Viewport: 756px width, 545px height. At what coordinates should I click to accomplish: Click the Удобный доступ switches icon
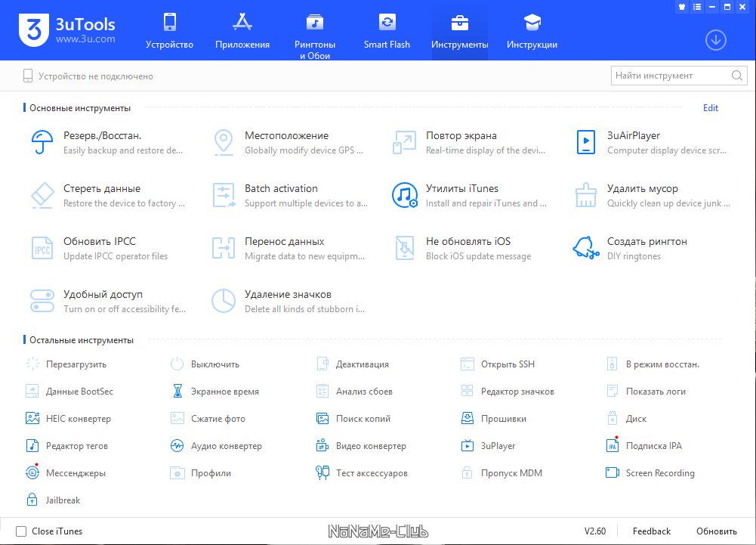click(x=42, y=301)
